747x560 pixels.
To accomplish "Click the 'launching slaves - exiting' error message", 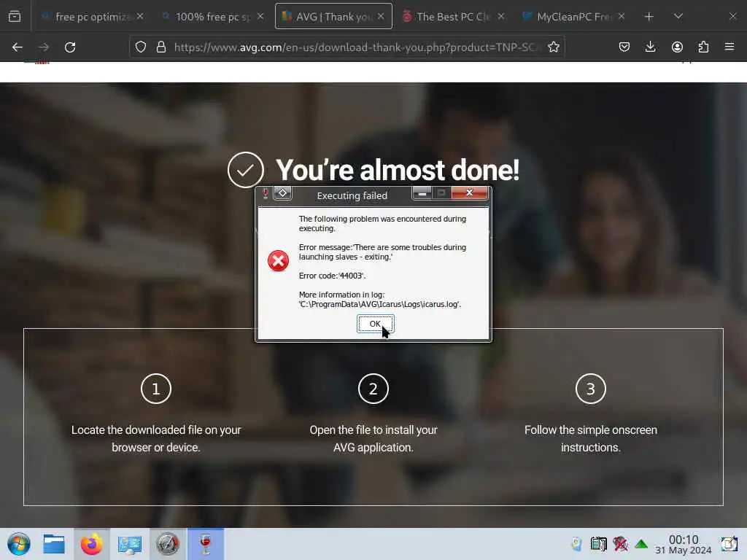I will (x=382, y=252).
